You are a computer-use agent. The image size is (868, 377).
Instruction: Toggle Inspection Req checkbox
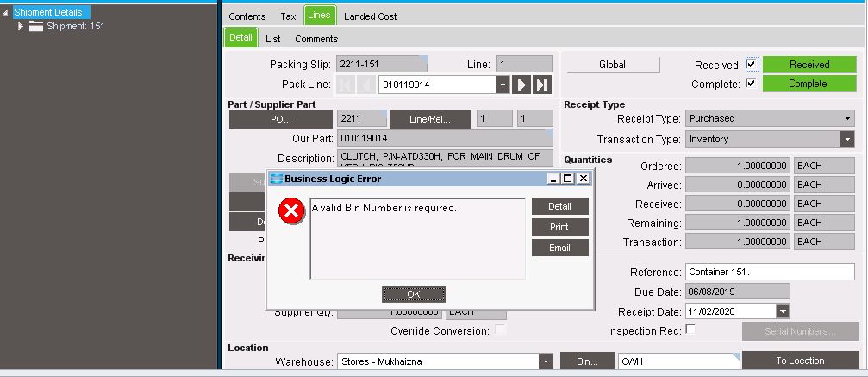[x=690, y=330]
